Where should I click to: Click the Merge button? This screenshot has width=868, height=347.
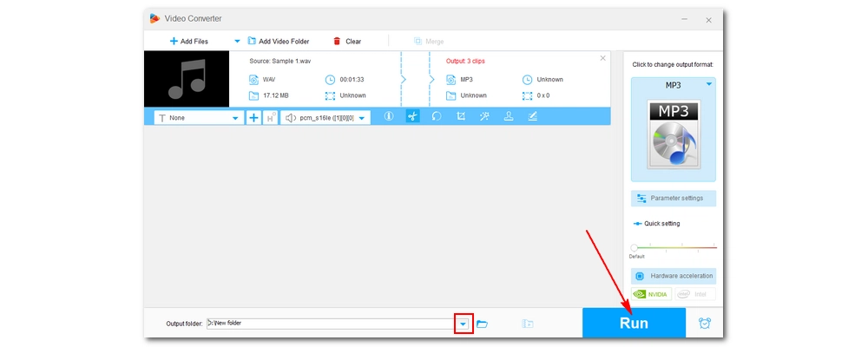tap(429, 42)
